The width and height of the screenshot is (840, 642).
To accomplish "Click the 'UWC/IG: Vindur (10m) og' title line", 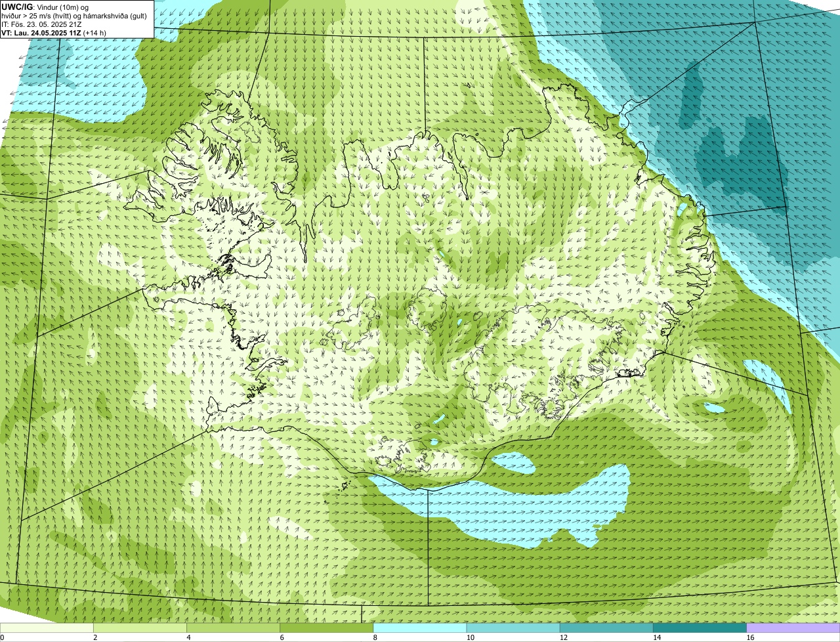I will point(45,7).
